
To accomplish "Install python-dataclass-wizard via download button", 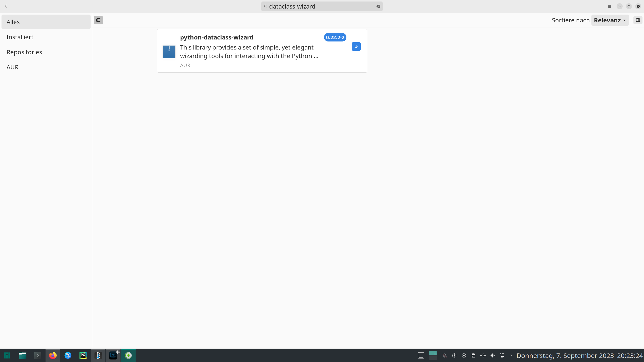I will pyautogui.click(x=356, y=47).
